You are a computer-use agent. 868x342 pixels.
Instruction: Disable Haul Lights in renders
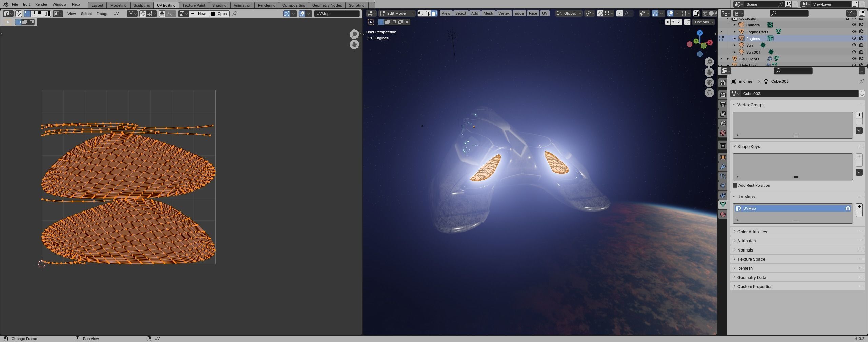click(861, 59)
